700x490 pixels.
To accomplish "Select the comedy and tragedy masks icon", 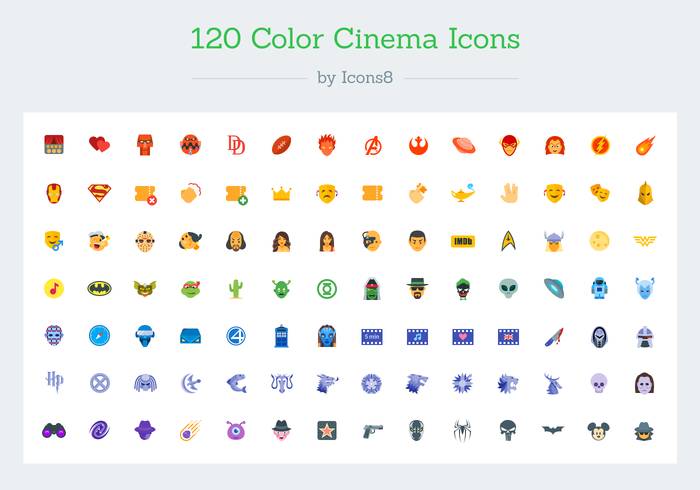I will coord(599,193).
